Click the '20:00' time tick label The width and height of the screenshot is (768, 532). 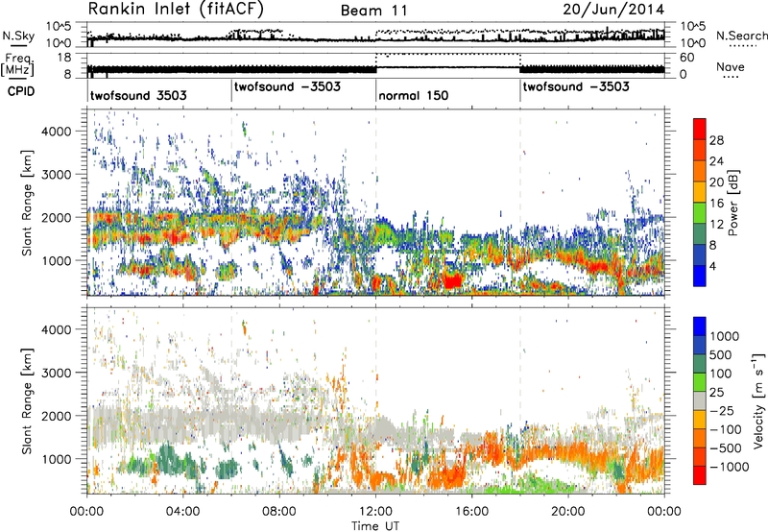tap(568, 512)
